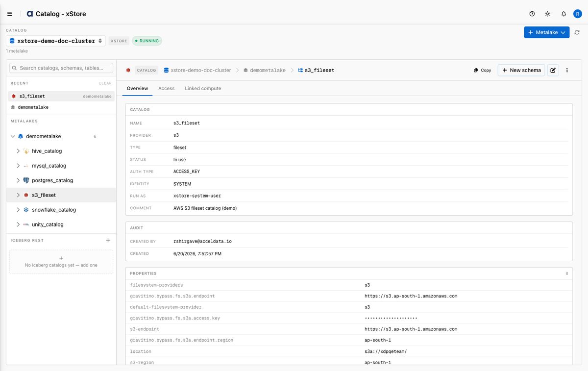This screenshot has height=371, width=588.
Task: Click the XSTORE type badge
Action: pyautogui.click(x=119, y=41)
